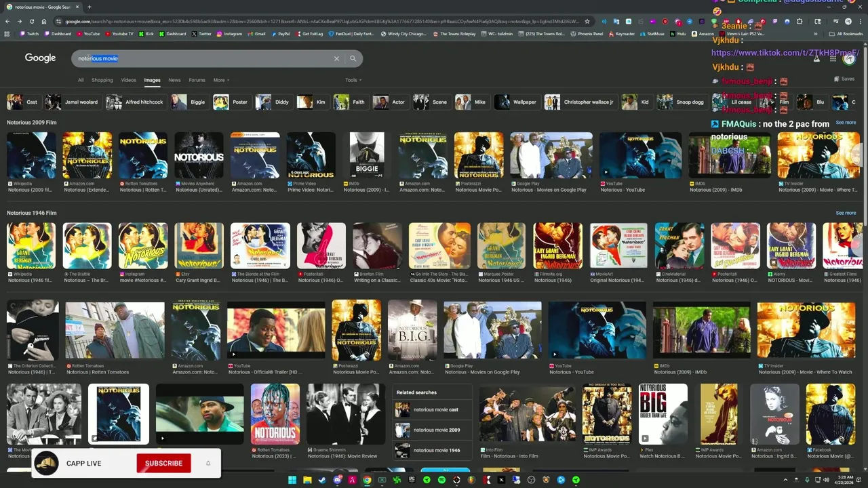The height and width of the screenshot is (488, 868).
Task: Reload the page with the refresh icon
Action: tap(31, 21)
